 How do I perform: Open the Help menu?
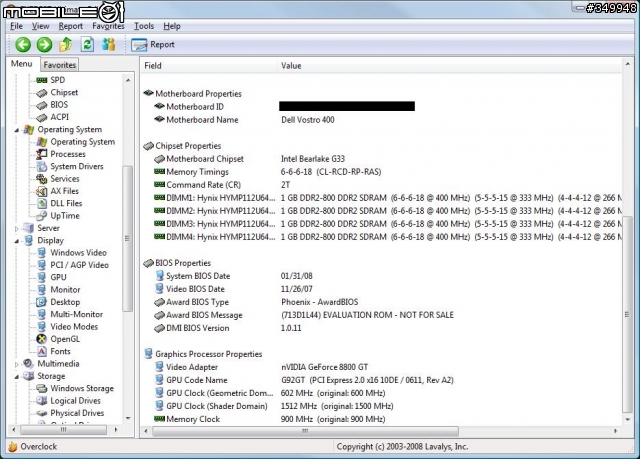172,26
